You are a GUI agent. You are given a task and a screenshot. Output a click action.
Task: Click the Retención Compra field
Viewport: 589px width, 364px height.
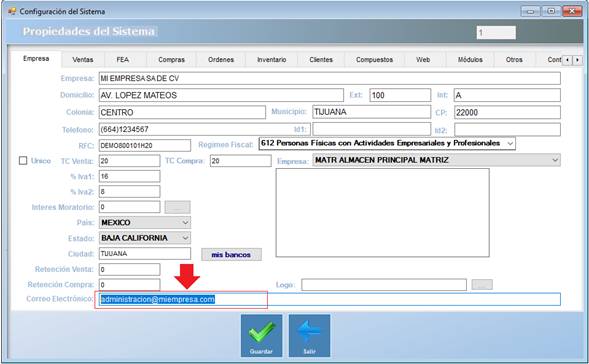click(129, 285)
